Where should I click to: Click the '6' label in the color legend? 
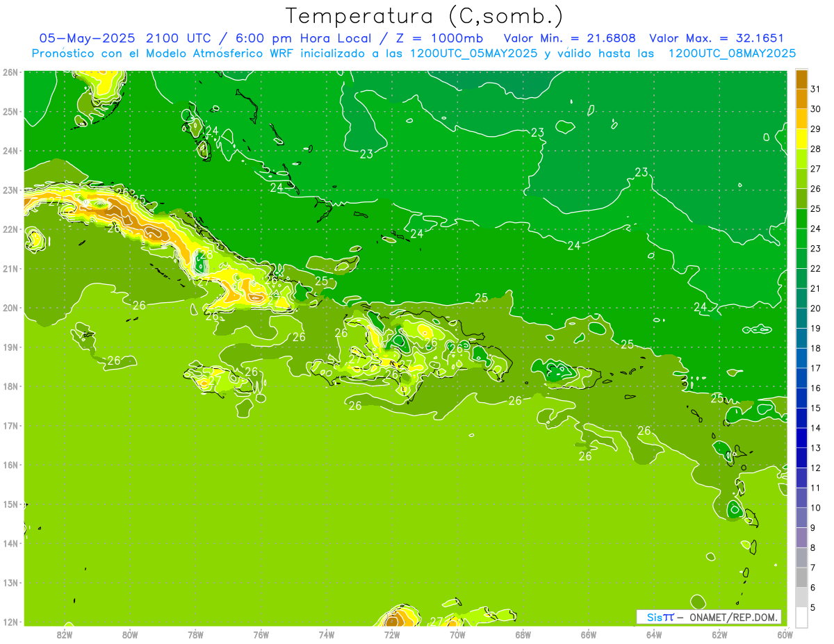[x=813, y=588]
